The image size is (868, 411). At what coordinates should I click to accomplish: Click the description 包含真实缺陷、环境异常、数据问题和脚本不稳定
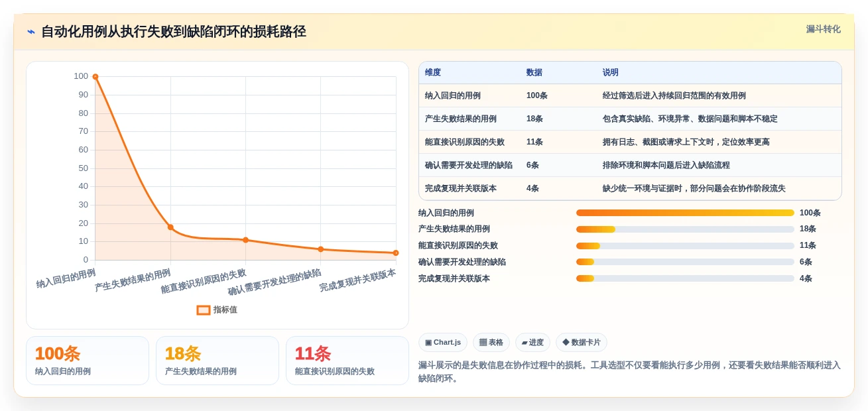690,119
